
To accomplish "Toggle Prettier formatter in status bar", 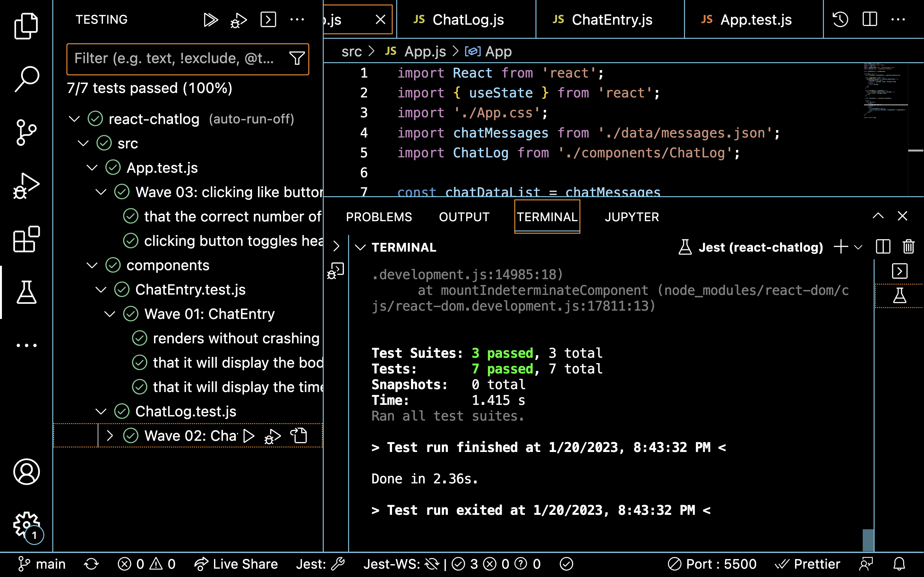I will point(808,564).
